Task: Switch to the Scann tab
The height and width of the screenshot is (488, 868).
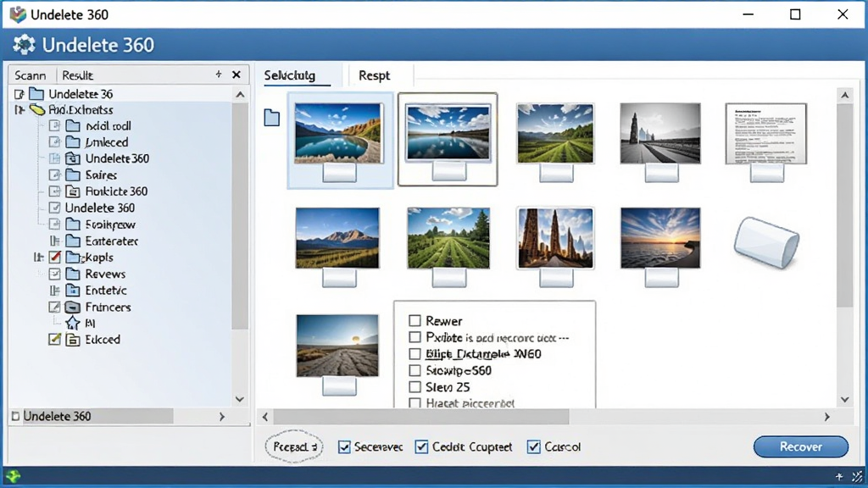Action: 30,75
